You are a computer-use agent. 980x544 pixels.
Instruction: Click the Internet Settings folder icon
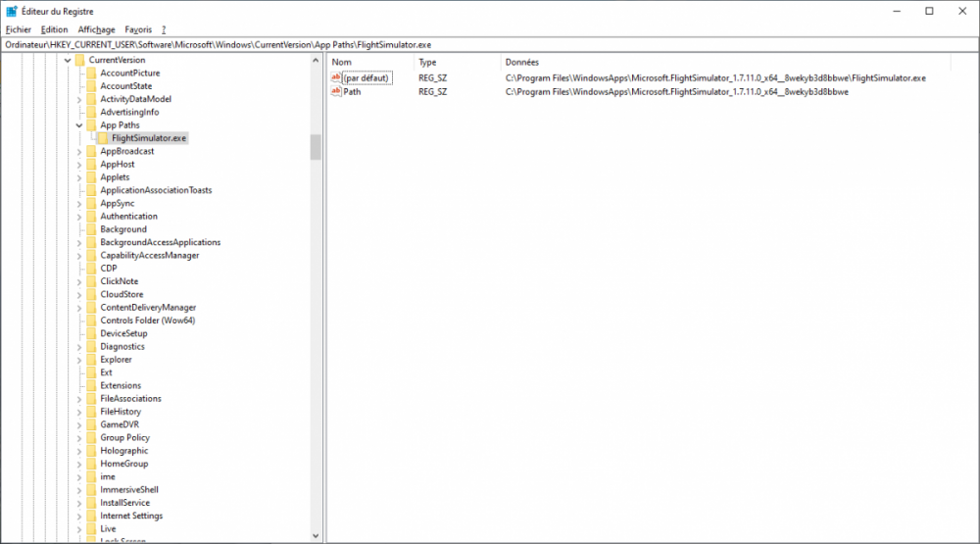(91, 516)
